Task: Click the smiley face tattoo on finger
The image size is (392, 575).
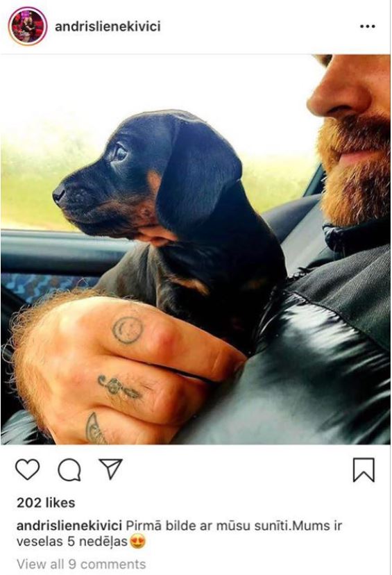Action: point(128,330)
